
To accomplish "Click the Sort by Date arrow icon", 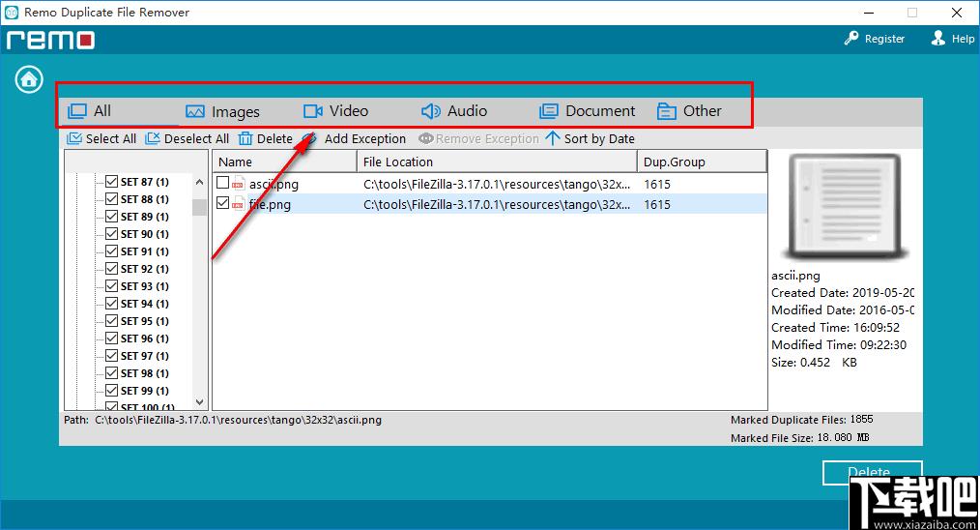I will (553, 137).
